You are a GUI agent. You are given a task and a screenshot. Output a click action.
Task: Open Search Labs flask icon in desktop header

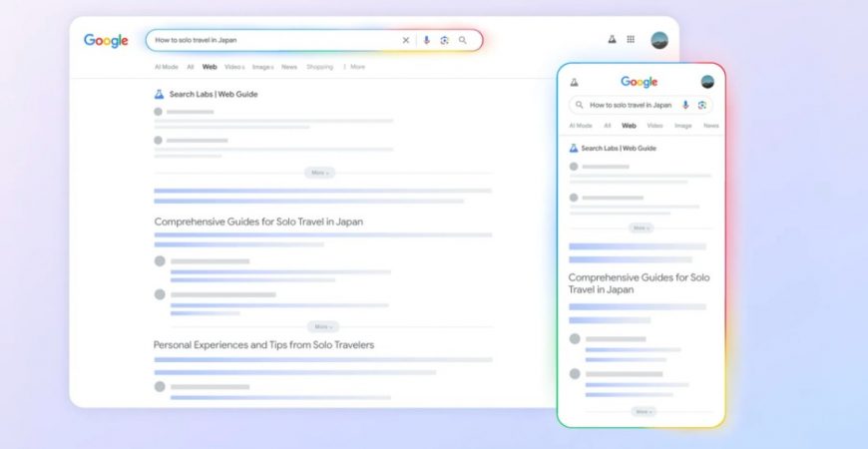pyautogui.click(x=612, y=39)
